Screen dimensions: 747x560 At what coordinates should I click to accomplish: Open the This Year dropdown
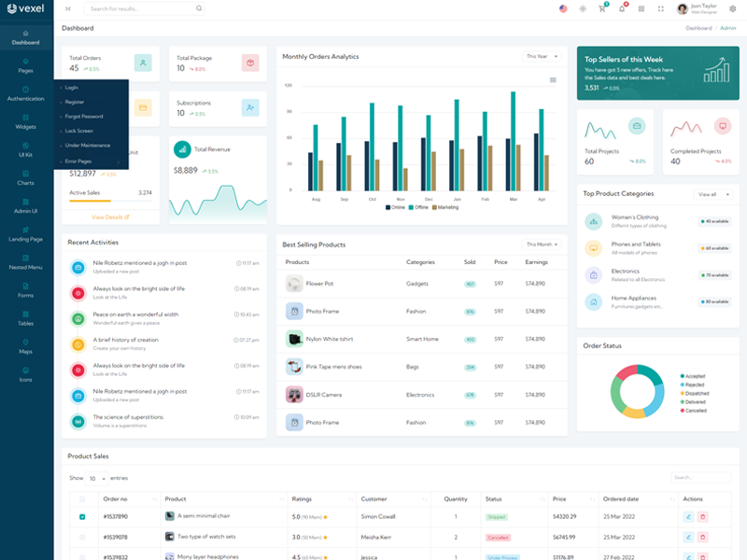click(x=542, y=56)
